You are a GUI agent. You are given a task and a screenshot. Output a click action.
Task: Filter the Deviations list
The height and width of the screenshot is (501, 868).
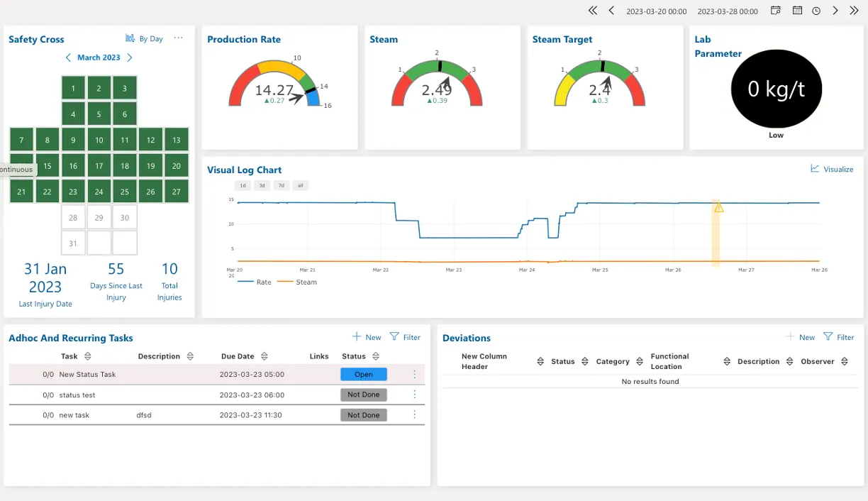click(838, 337)
